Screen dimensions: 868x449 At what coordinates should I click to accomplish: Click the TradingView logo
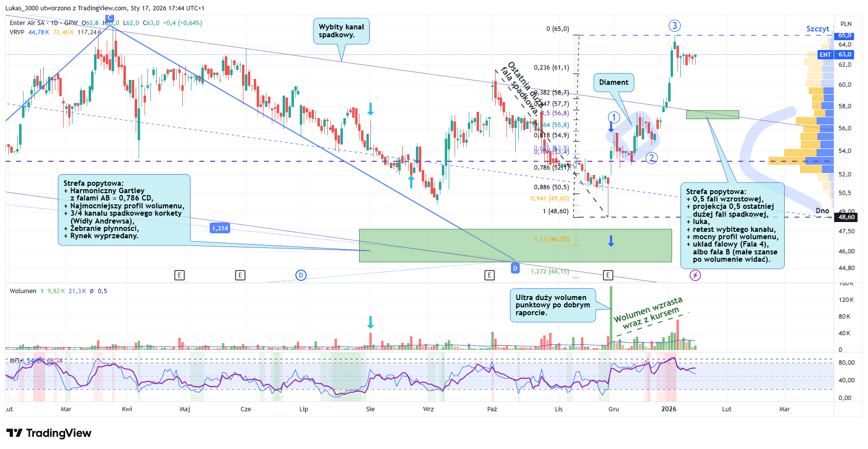[48, 433]
